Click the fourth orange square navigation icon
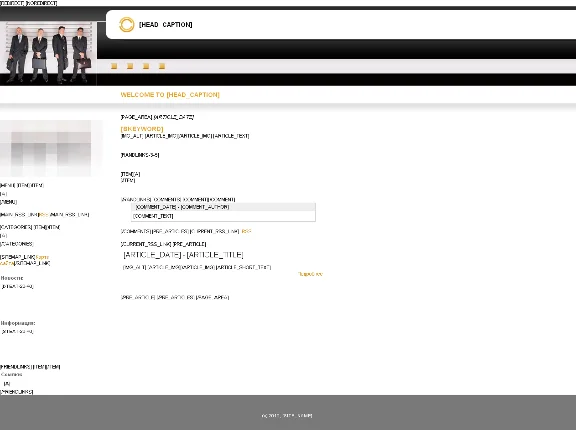The width and height of the screenshot is (576, 430). 162,66
